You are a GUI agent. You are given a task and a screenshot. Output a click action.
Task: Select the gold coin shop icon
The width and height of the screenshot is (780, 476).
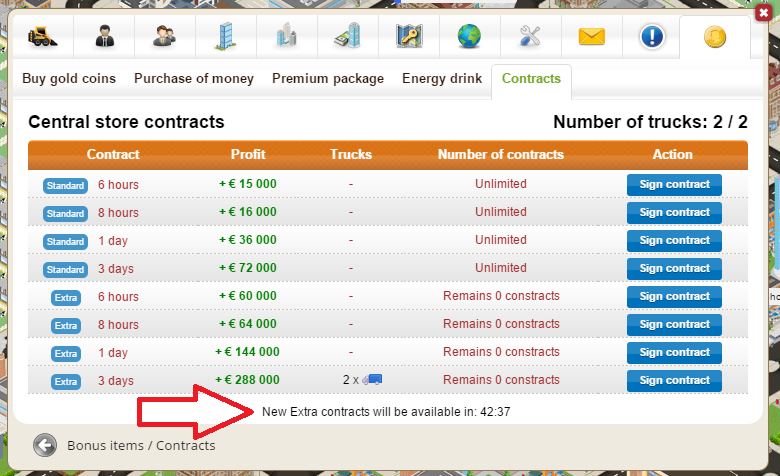click(x=713, y=38)
